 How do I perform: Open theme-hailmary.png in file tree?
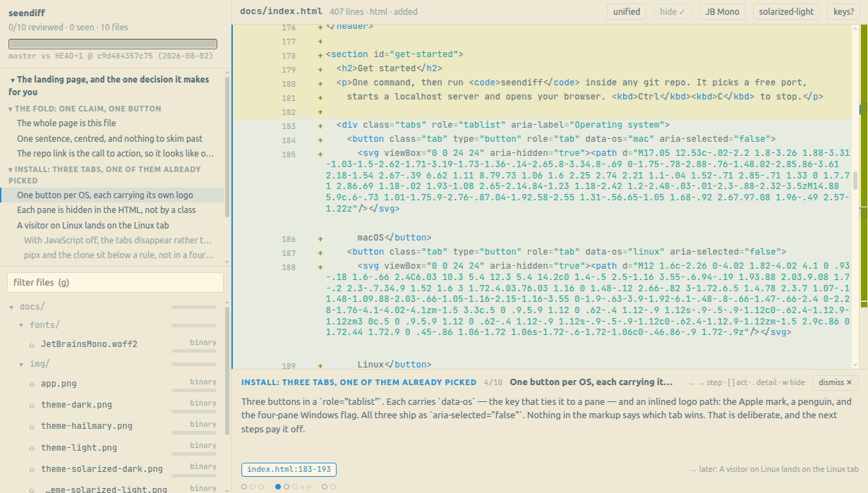click(x=87, y=426)
